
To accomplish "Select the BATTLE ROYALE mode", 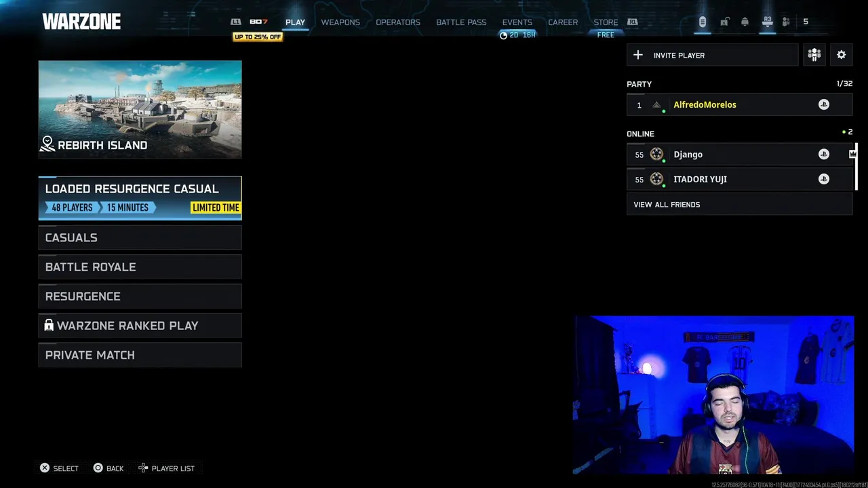I will 140,267.
